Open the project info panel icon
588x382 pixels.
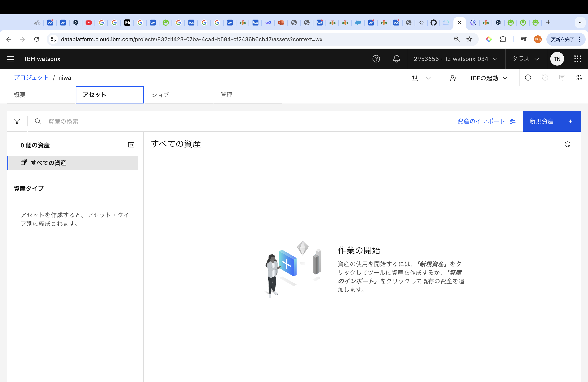528,78
